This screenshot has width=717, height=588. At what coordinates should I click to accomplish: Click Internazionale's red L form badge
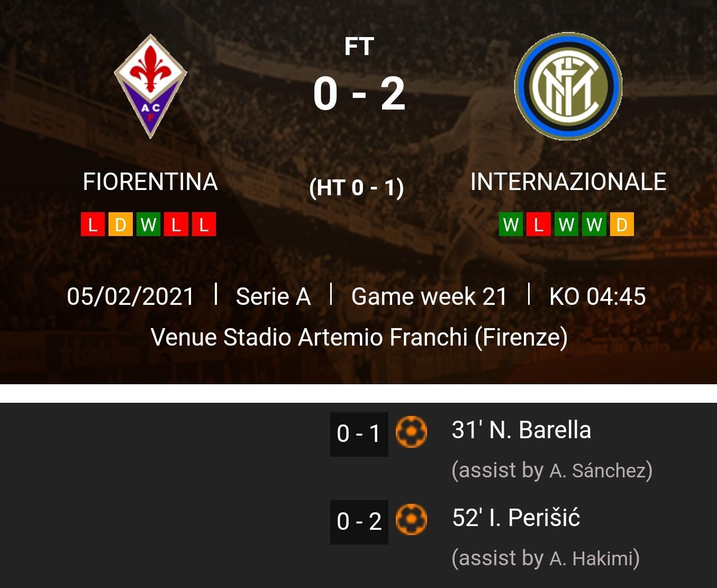(x=539, y=224)
